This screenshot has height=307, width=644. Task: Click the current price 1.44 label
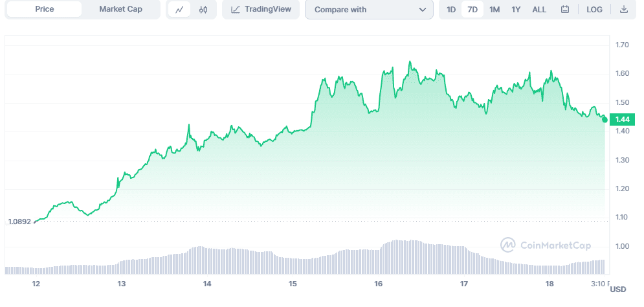click(x=623, y=120)
